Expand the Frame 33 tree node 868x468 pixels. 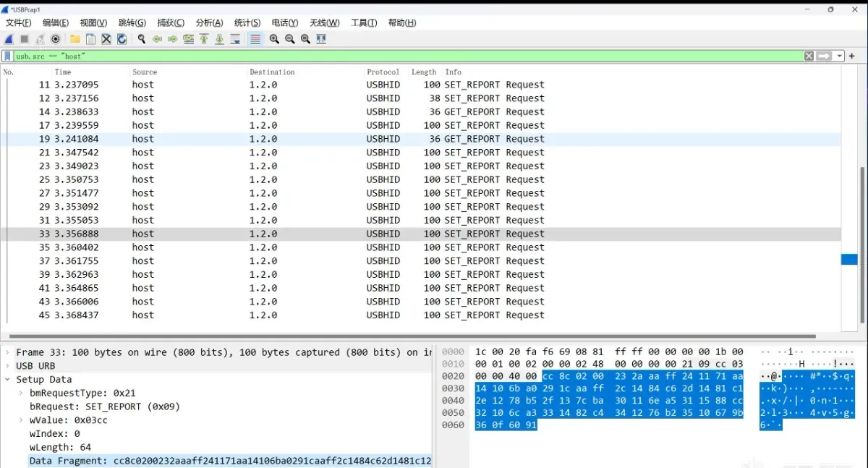pos(8,352)
